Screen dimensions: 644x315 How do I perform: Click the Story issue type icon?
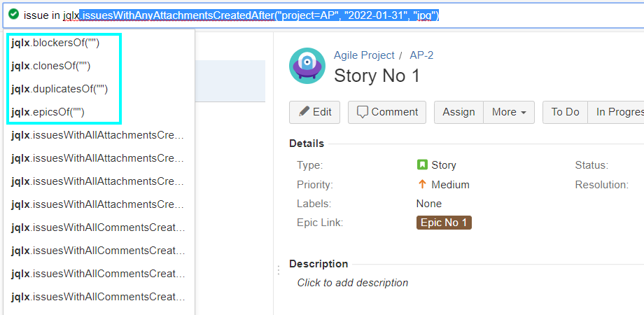422,165
